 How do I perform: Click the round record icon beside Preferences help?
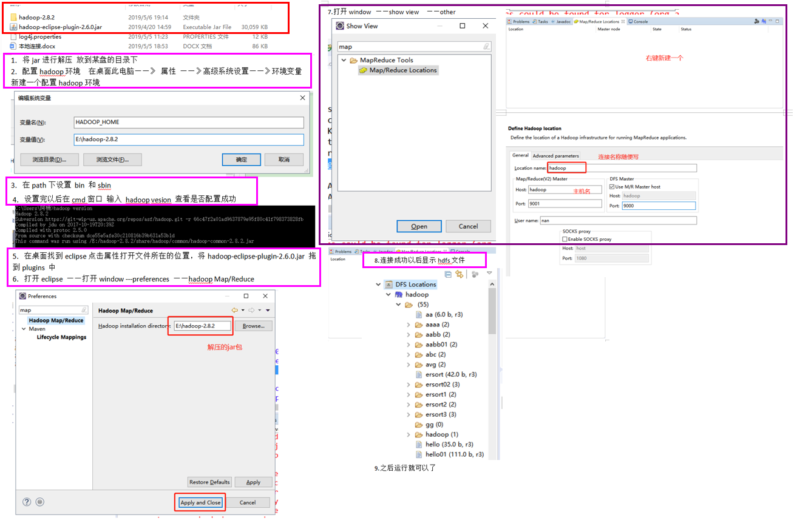[39, 502]
